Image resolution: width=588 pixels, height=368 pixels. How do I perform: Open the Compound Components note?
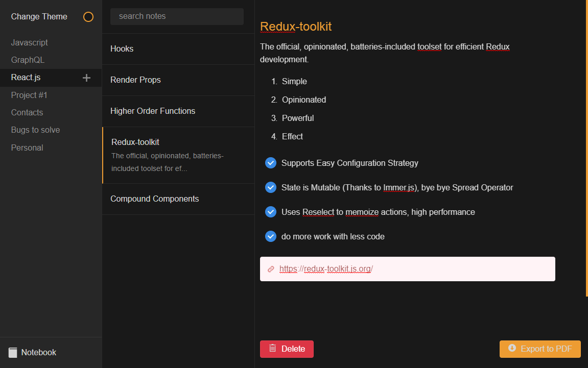(178, 199)
